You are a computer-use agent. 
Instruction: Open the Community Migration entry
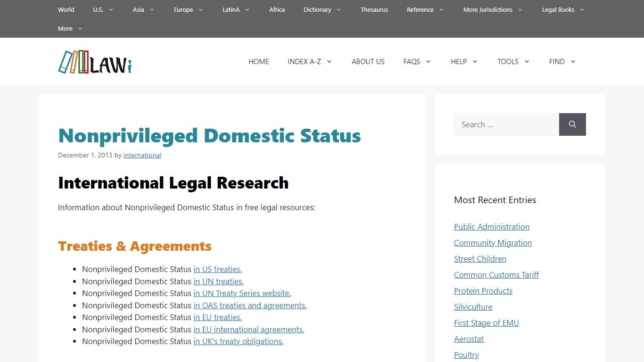[x=493, y=243]
